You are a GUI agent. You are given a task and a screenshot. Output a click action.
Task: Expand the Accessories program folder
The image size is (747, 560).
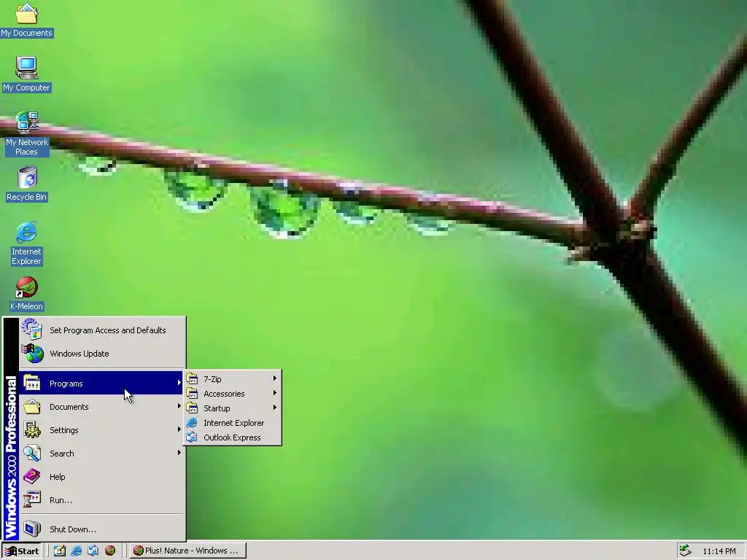(233, 394)
